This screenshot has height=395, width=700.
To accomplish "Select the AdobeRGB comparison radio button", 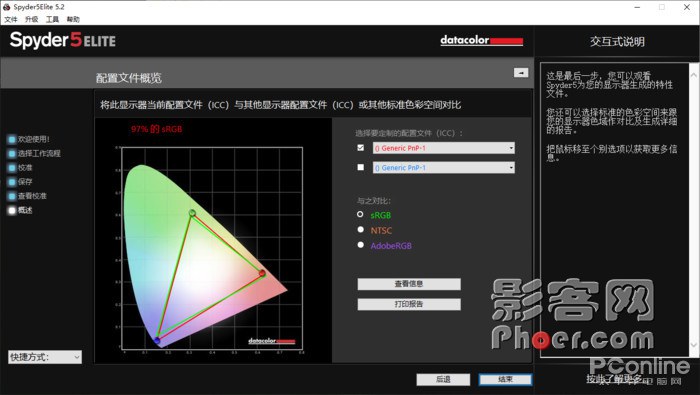I will pyautogui.click(x=360, y=245).
